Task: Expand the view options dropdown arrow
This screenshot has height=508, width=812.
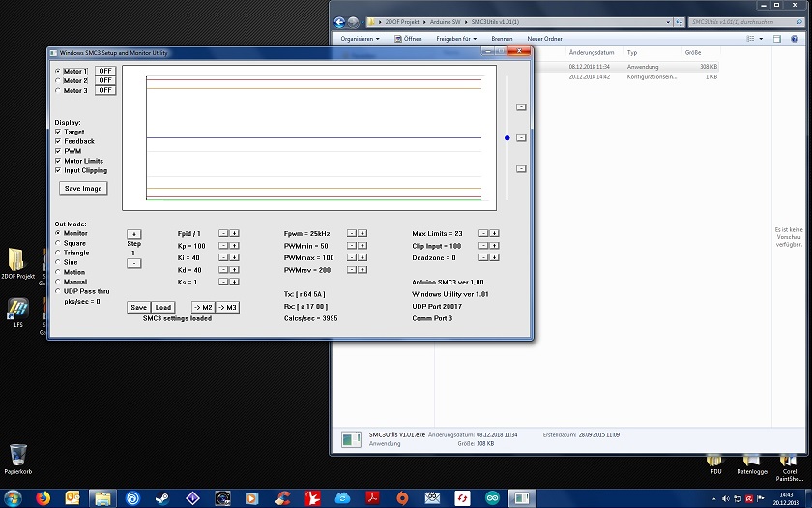Action: (x=761, y=39)
